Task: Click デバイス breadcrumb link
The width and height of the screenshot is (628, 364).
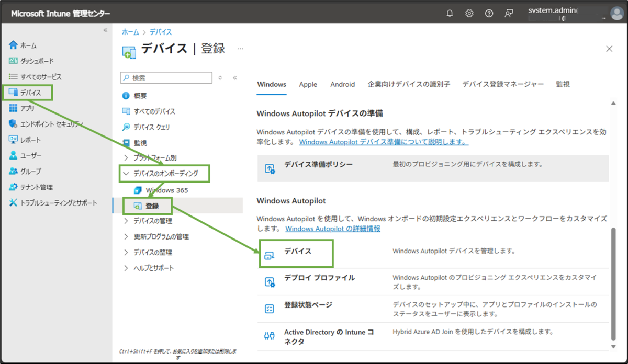Action: (x=161, y=32)
